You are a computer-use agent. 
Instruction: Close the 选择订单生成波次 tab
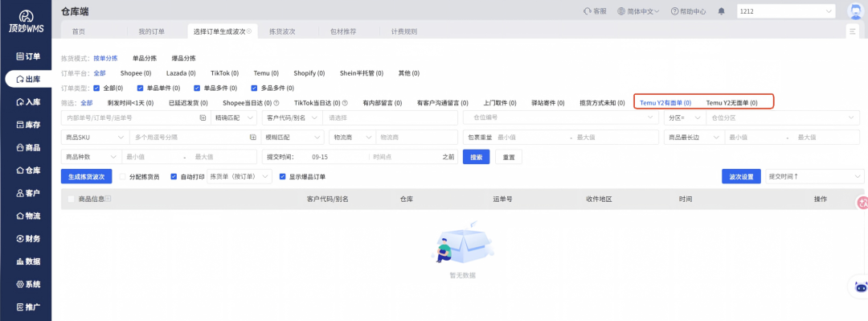coord(249,31)
